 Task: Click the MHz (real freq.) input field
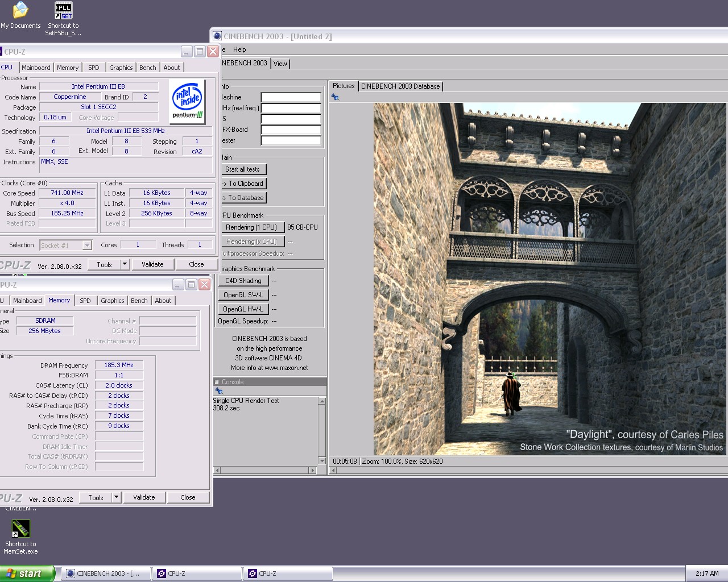pos(291,108)
